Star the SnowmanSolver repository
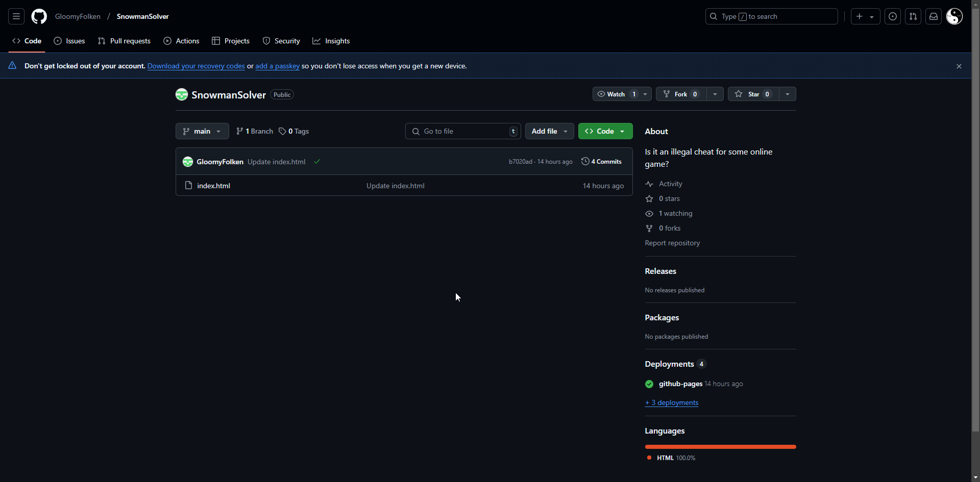Screen dimensions: 980x482 [753, 94]
